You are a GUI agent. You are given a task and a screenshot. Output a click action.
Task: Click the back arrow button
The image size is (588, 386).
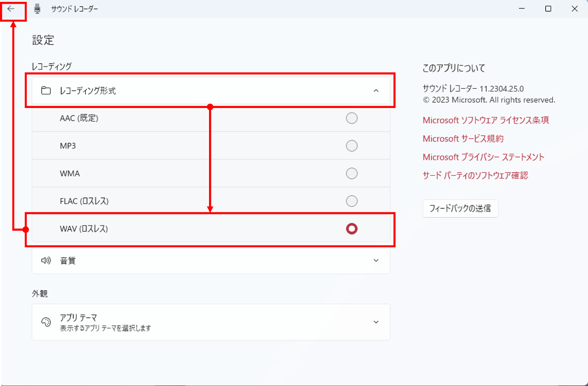[x=11, y=9]
